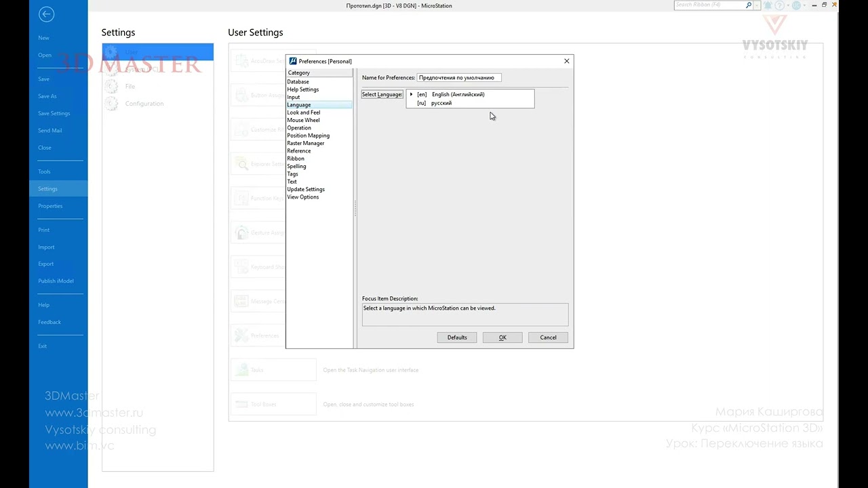
Task: Click the gear icon beside File
Action: [x=111, y=87]
